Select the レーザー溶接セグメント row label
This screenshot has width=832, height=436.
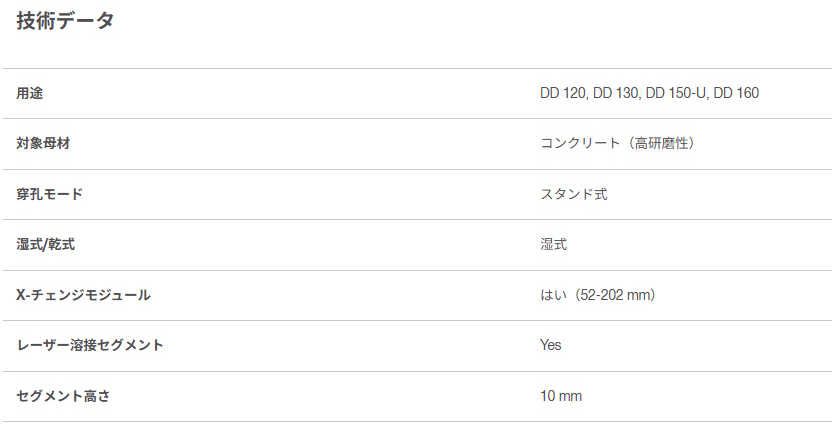(x=90, y=345)
